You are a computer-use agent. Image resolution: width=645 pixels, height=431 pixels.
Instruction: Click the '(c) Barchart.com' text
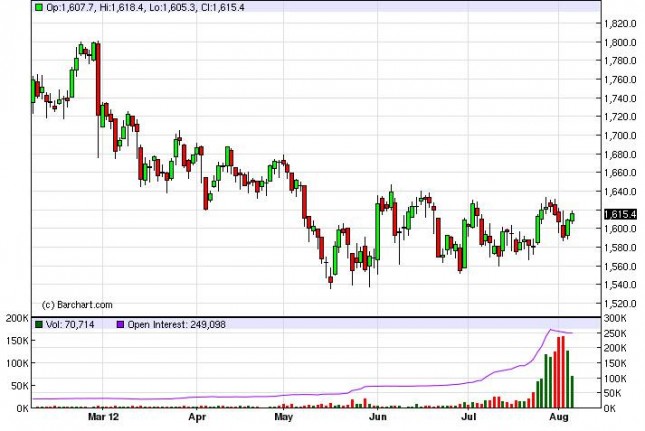coord(77,305)
